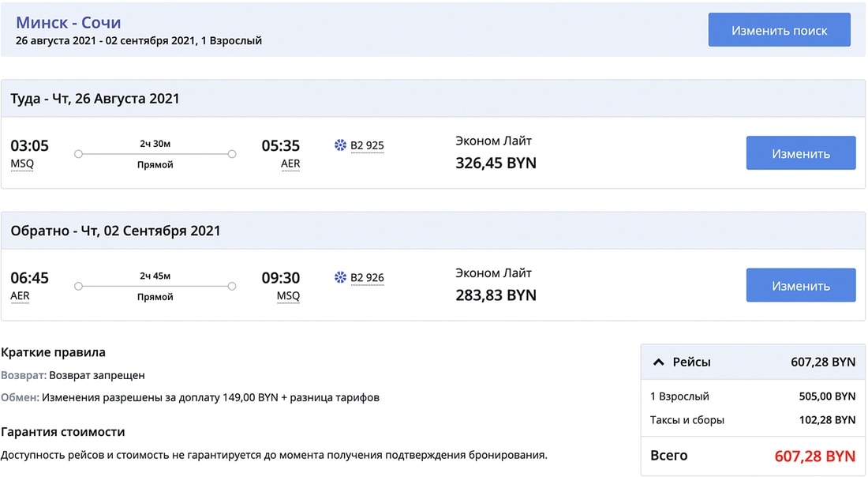Click the AER arrival code for outbound flight
The height and width of the screenshot is (477, 868).
[x=290, y=164]
